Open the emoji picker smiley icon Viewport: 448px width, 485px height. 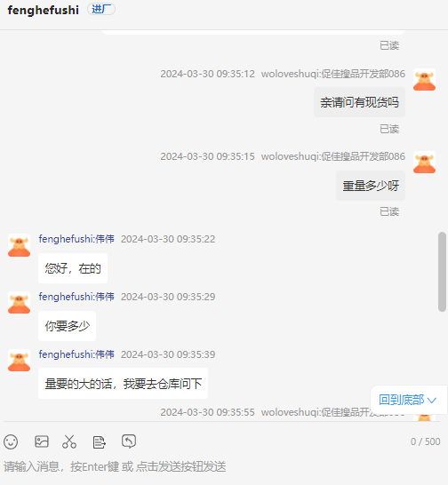click(11, 441)
